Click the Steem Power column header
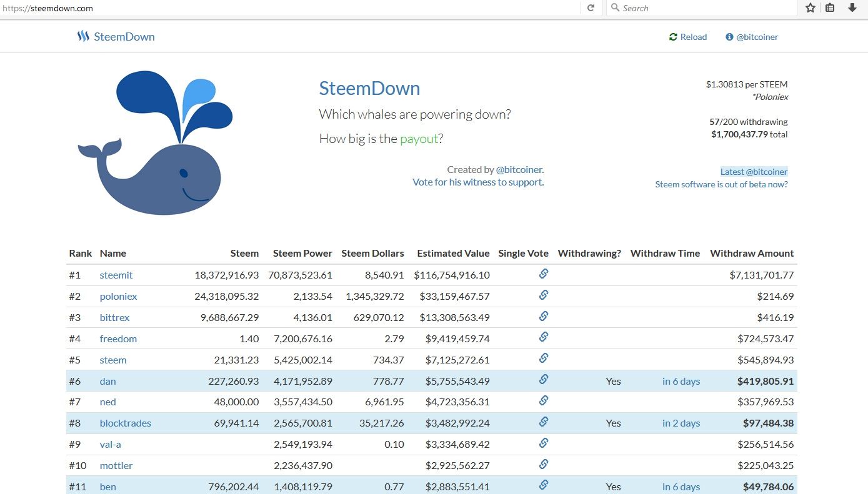Screen dimensions: 868x494 [302, 253]
